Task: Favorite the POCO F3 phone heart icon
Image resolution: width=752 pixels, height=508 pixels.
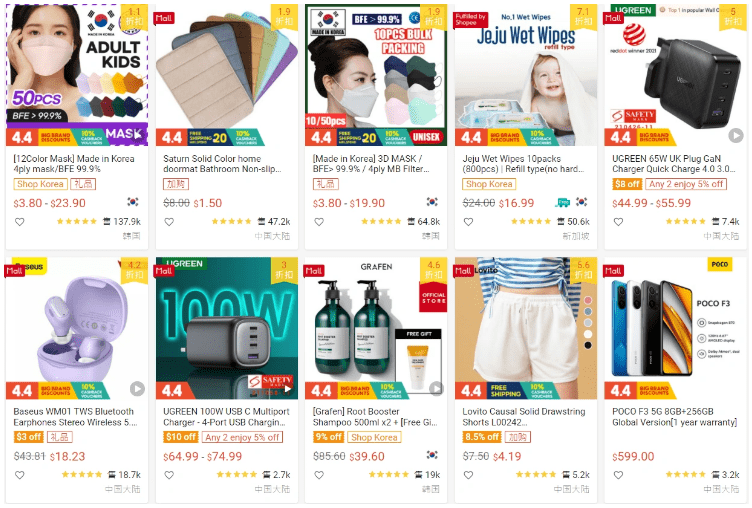Action: (618, 475)
